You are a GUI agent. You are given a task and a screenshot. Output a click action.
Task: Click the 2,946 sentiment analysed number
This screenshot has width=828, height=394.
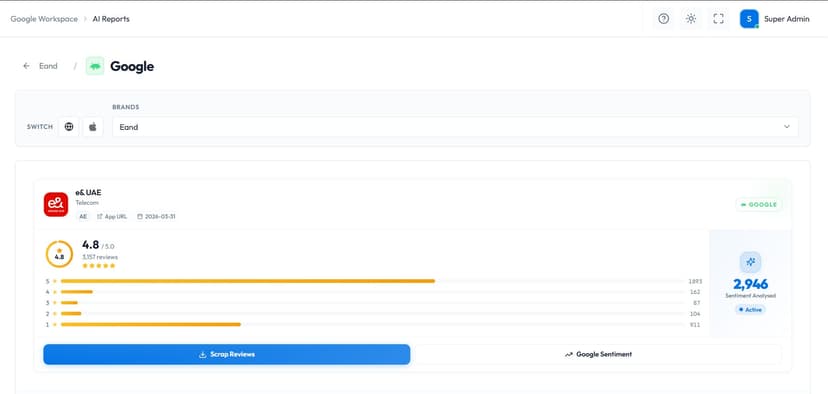[x=750, y=284]
